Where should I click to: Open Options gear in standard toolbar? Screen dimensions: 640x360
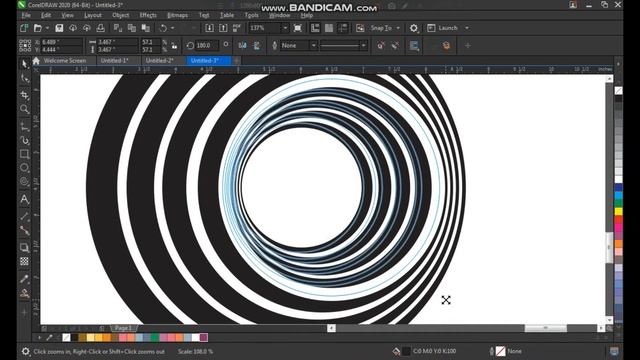(x=413, y=28)
